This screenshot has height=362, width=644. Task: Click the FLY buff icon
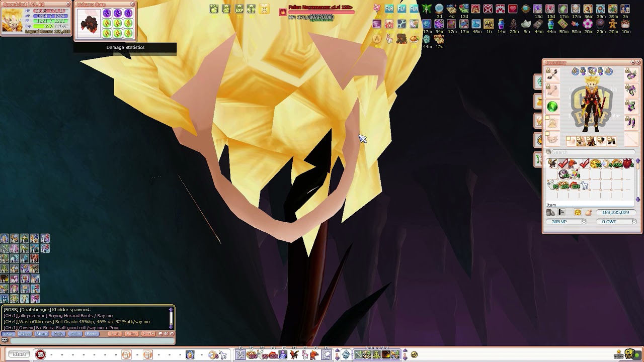tap(401, 9)
